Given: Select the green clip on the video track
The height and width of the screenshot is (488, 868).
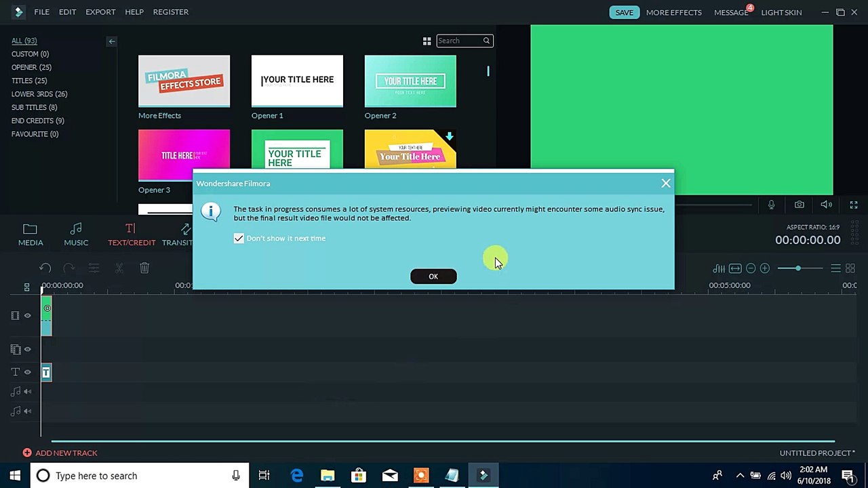Looking at the screenshot, I should [46, 316].
